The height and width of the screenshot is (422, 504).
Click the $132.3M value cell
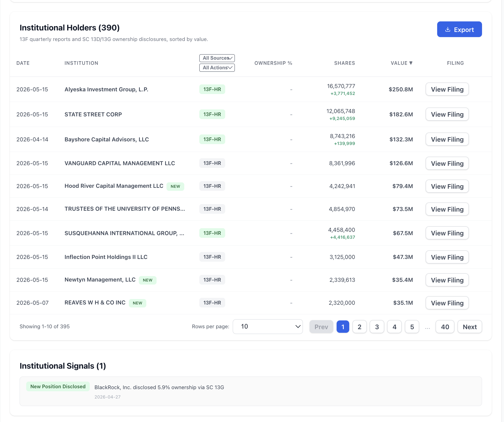401,139
